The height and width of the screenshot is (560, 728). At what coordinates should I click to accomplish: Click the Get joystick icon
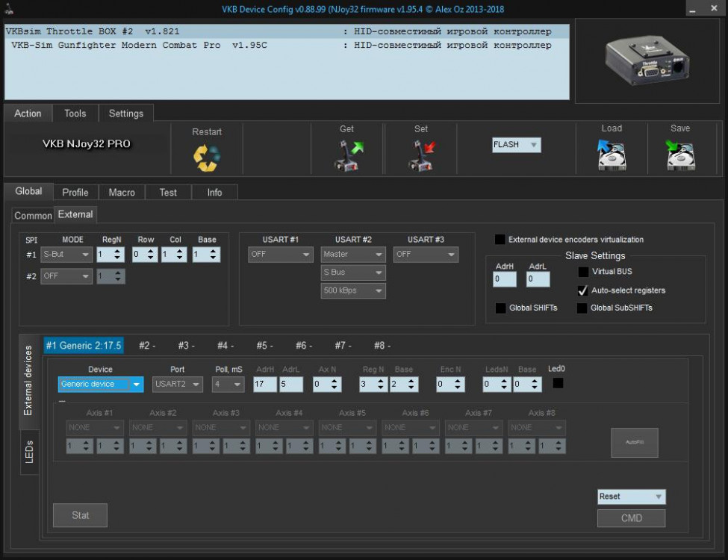coord(346,155)
